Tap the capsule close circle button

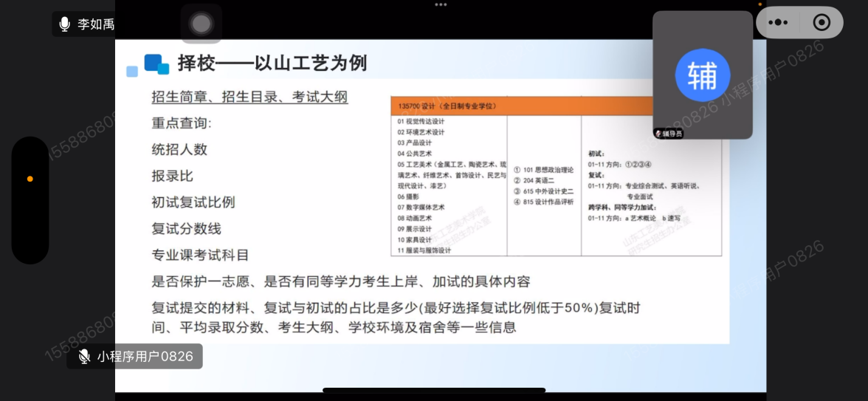(x=821, y=22)
